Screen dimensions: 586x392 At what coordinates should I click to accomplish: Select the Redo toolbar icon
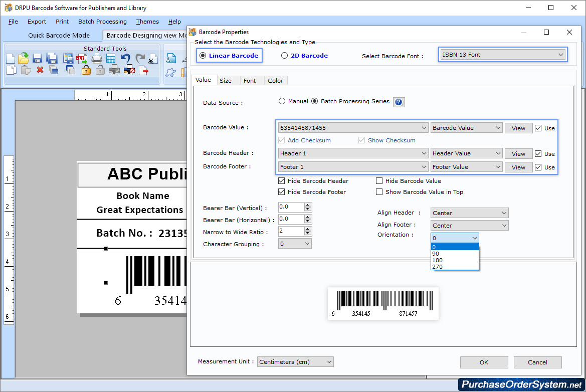(139, 58)
